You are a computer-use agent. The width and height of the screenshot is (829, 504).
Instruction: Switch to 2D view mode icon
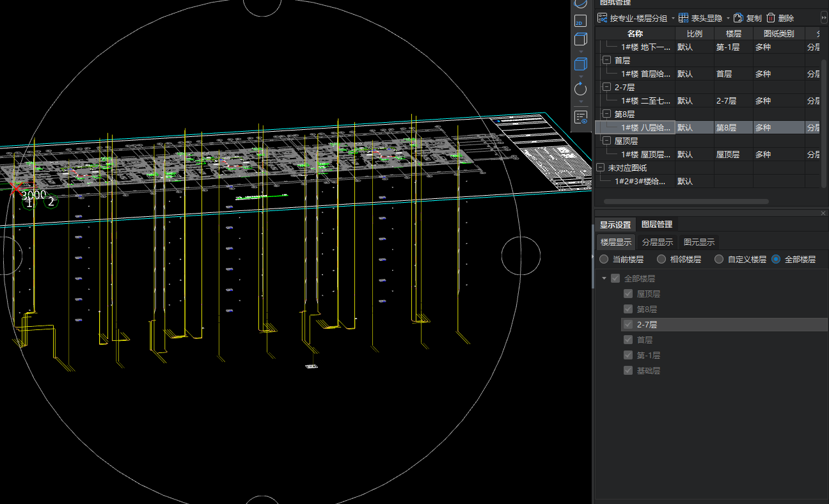pos(581,21)
